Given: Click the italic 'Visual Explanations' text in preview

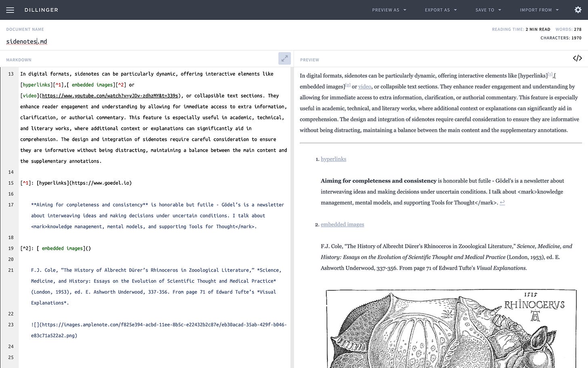Looking at the screenshot, I should [501, 268].
